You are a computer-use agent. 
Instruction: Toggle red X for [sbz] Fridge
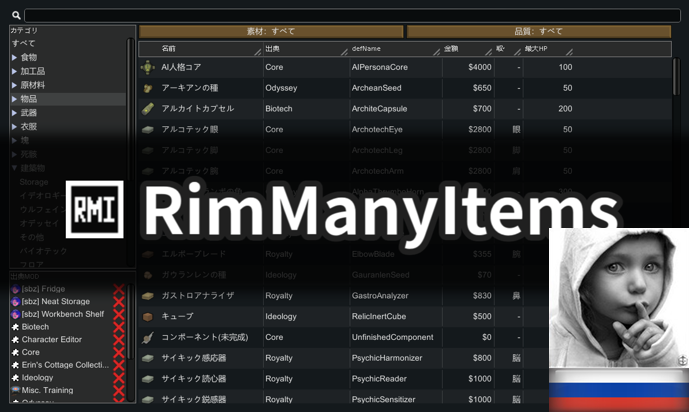[x=119, y=289]
